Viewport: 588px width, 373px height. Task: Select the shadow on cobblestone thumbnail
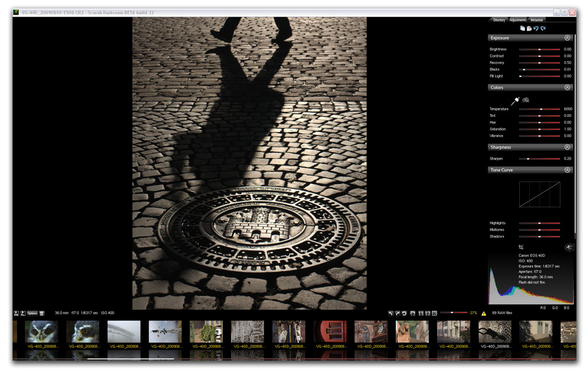coord(495,331)
